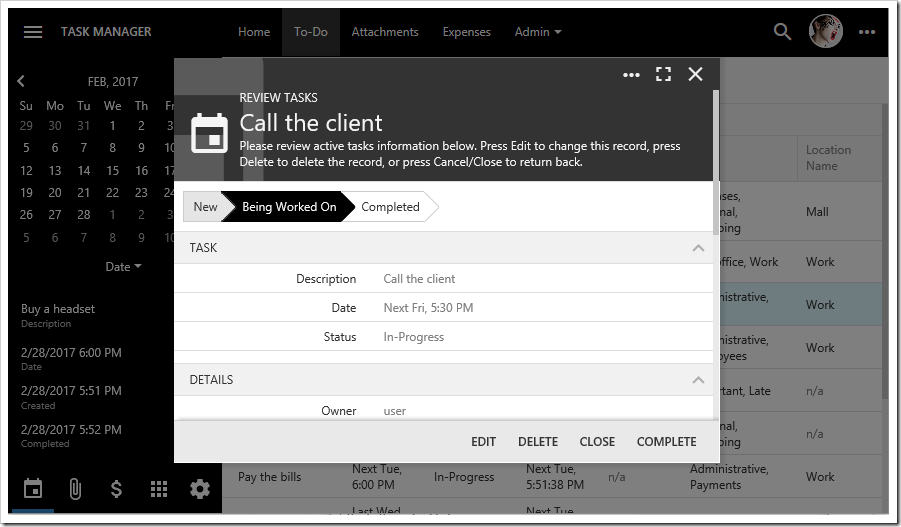Click the search magnifier icon
The height and width of the screenshot is (527, 901).
coord(782,32)
